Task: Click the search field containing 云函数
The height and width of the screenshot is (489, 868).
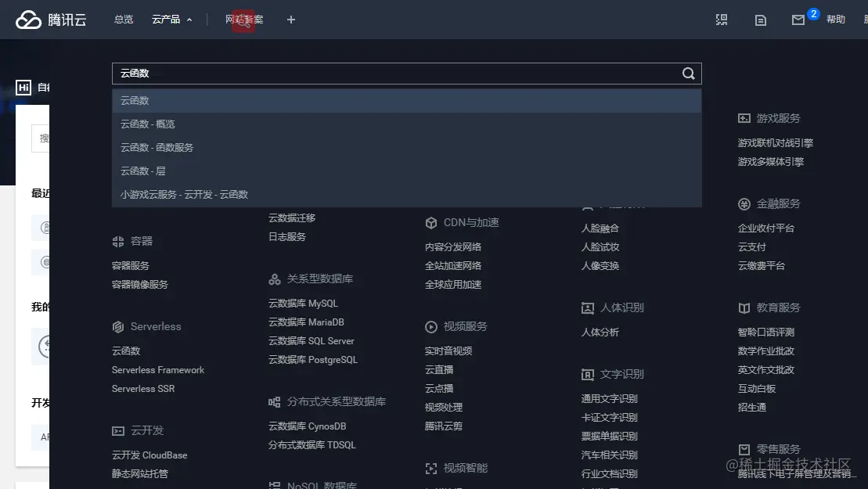Action: [x=407, y=74]
